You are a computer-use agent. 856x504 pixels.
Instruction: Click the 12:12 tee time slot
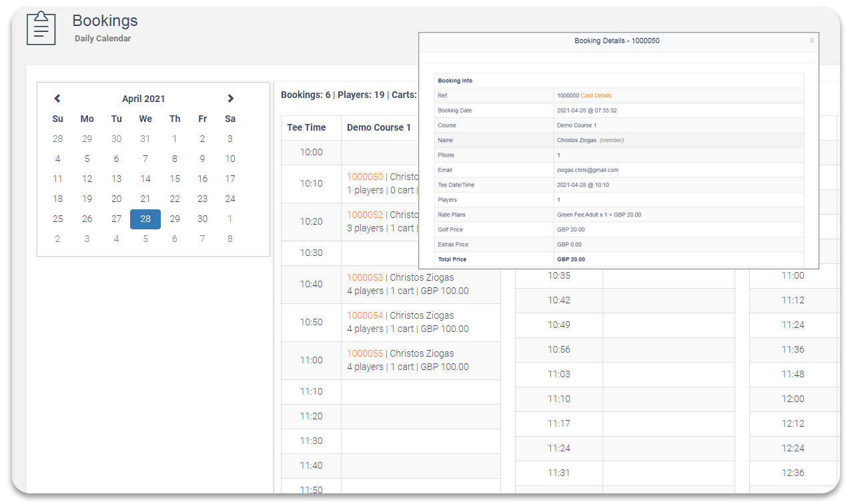point(793,423)
